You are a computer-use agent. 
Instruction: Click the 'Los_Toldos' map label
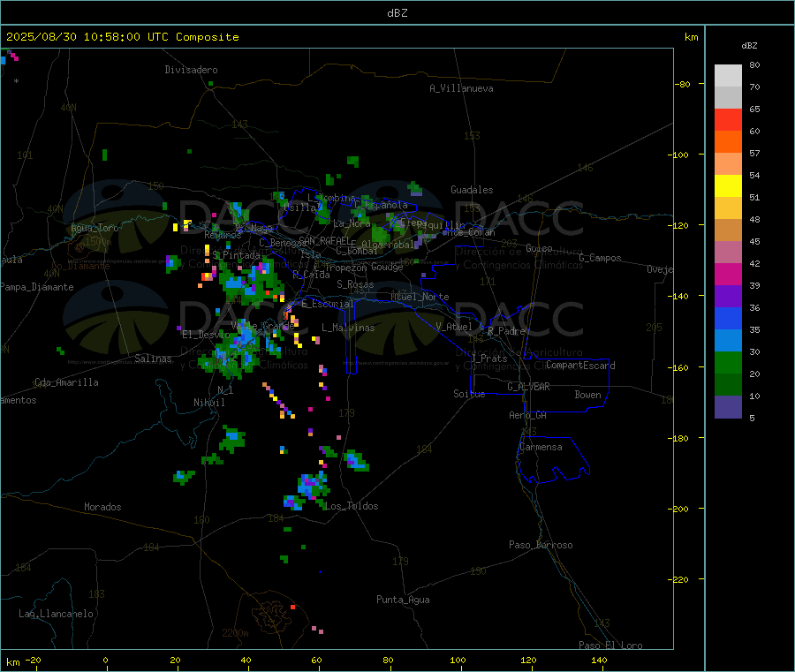pyautogui.click(x=352, y=506)
